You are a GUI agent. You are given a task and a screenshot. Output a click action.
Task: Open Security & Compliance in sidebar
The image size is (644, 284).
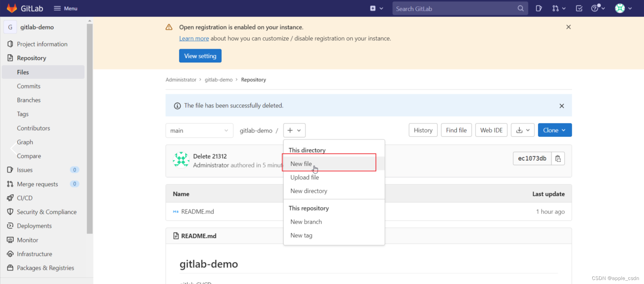click(47, 212)
